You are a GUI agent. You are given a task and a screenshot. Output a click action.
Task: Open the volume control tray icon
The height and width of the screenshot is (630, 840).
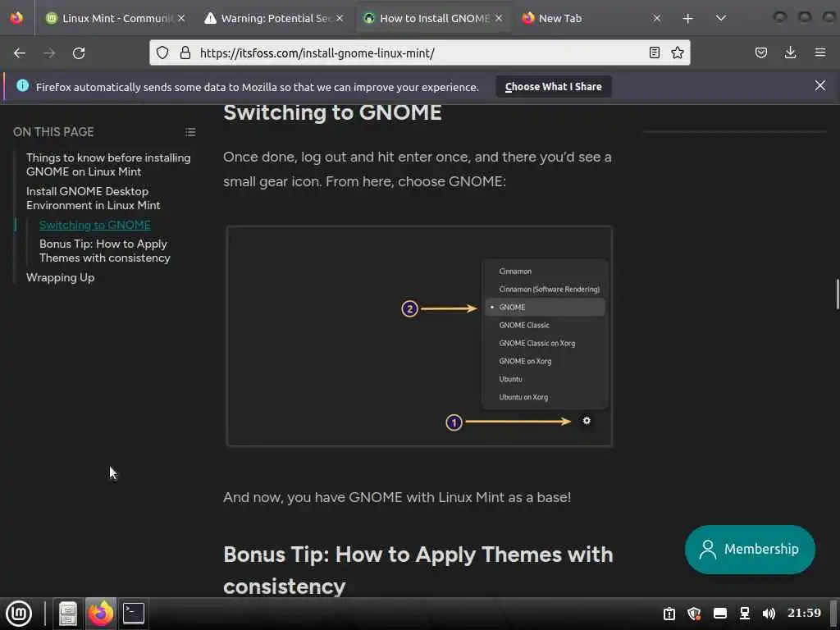[x=769, y=614]
